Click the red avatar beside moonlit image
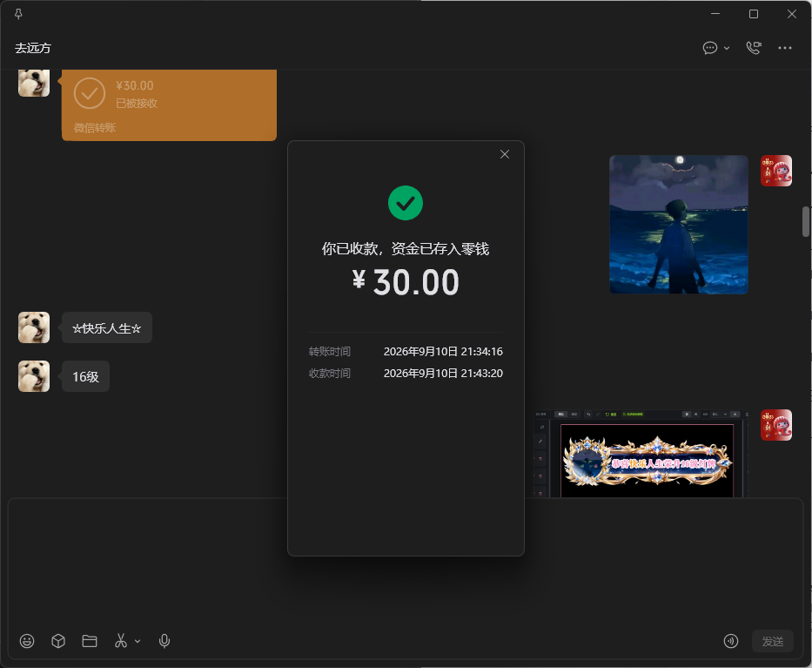Screen dimensions: 812x668 (776, 171)
